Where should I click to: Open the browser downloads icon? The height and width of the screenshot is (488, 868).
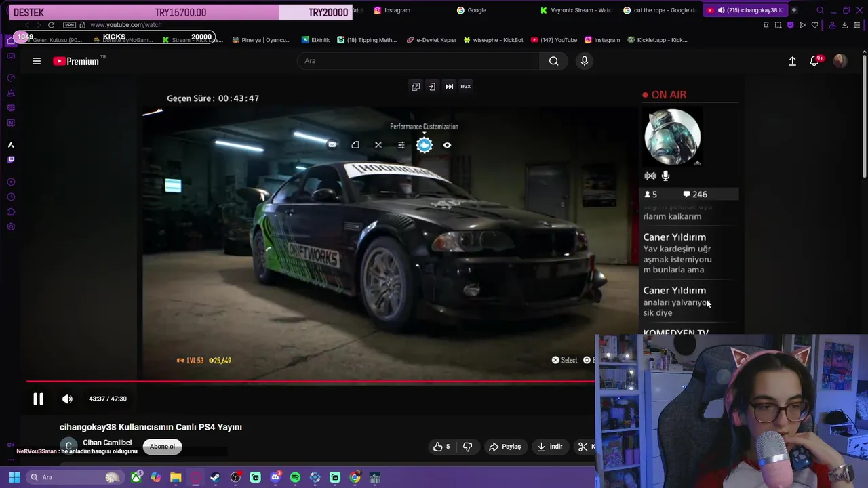tap(844, 25)
